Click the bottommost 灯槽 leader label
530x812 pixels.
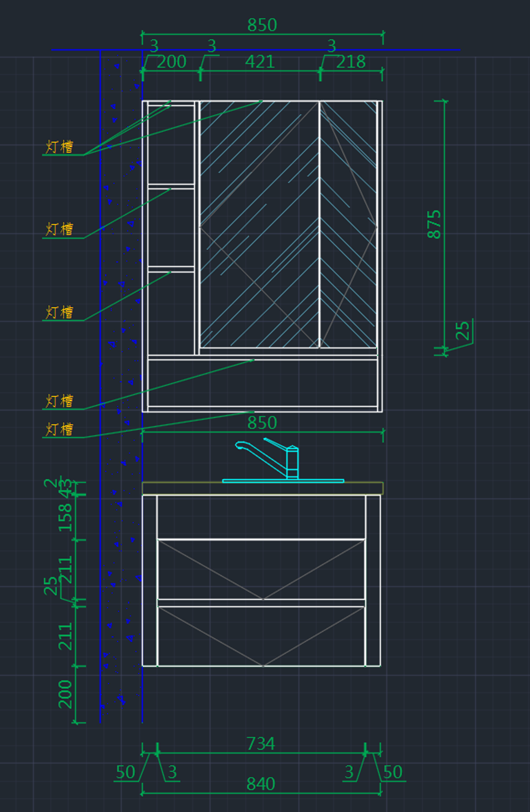click(x=60, y=429)
